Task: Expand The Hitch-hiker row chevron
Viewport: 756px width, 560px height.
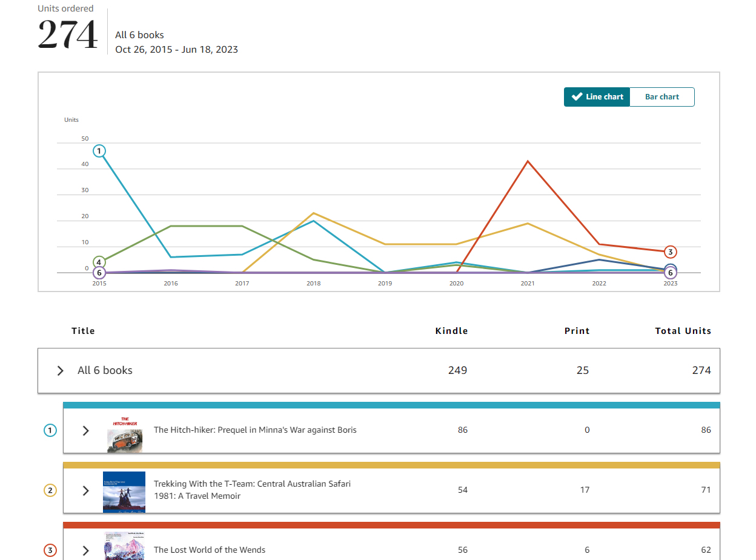Action: 85,430
